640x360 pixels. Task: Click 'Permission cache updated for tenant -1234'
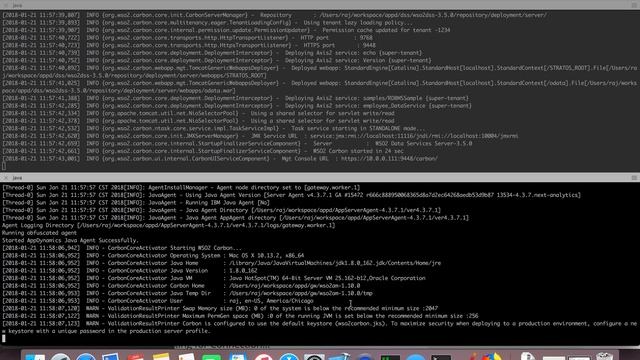click(x=386, y=30)
